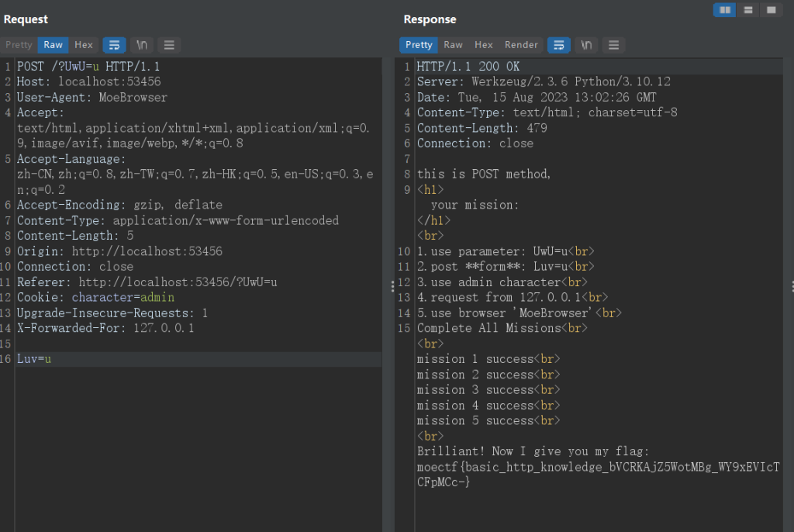
Task: Click the 'Content-Type: text/html; charset=utf-8' header
Action: point(547,112)
